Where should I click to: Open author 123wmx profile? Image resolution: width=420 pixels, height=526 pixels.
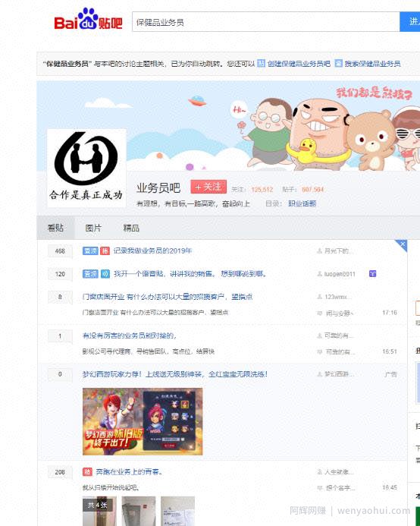click(338, 297)
